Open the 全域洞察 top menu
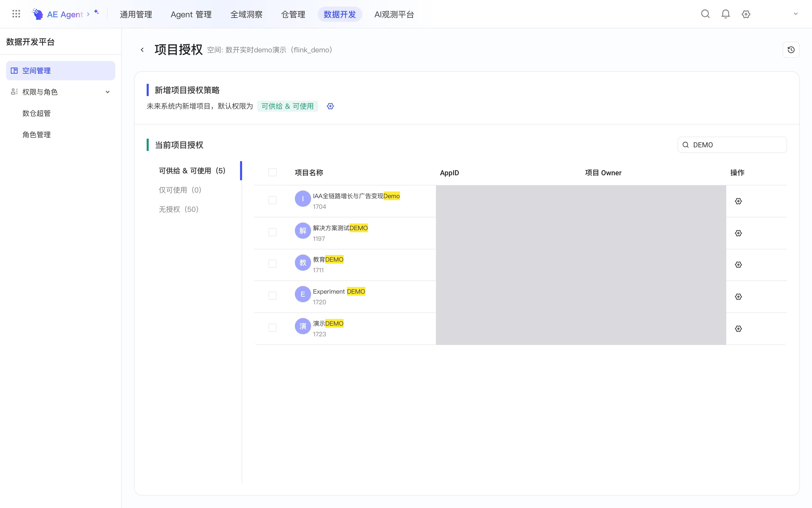Image resolution: width=812 pixels, height=508 pixels. pos(246,14)
